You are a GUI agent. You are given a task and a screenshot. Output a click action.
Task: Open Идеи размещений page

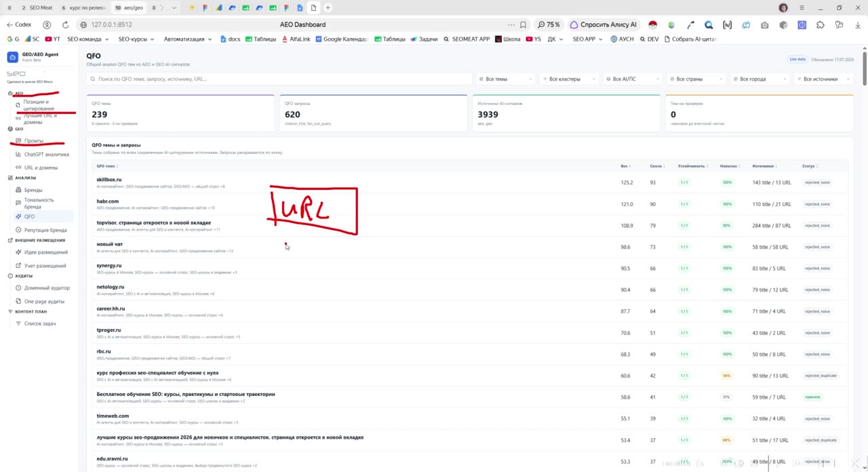(46, 252)
